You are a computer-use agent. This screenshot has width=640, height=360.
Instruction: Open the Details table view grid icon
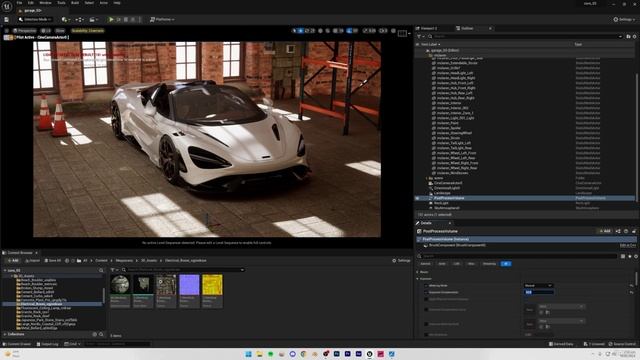point(623,256)
